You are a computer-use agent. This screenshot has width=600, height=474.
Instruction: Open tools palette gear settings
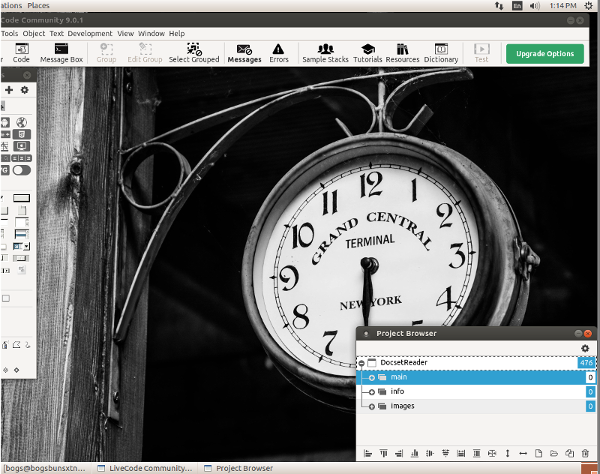(24, 90)
